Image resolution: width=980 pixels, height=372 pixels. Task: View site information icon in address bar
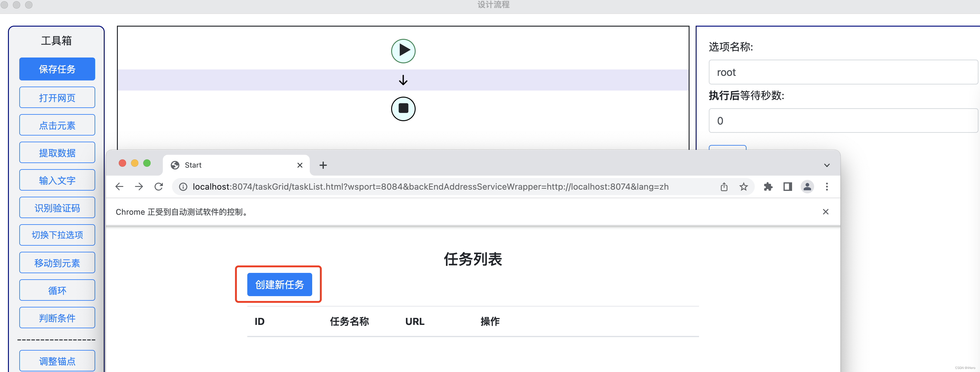183,187
